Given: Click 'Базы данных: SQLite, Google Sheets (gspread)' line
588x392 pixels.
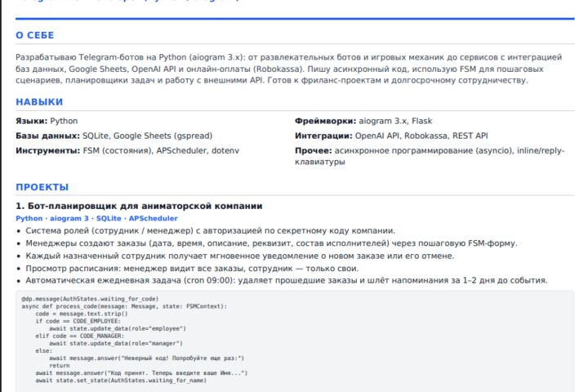Looking at the screenshot, I should coord(114,136).
